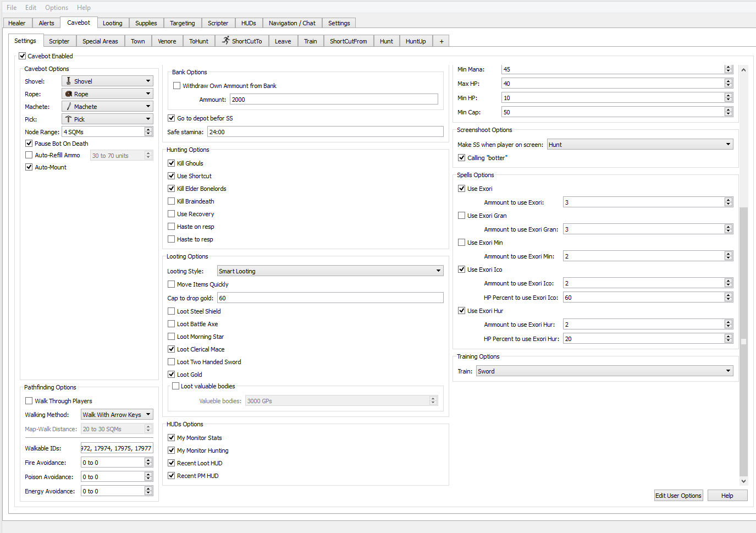Click the Walkable IDs input field

pyautogui.click(x=117, y=448)
